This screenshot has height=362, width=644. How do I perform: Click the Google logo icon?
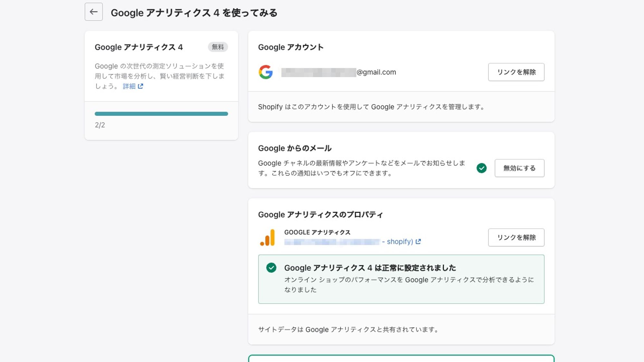pos(266,72)
